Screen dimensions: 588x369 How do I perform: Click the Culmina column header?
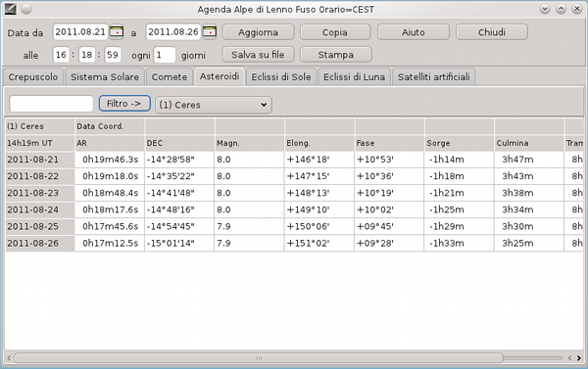(529, 143)
